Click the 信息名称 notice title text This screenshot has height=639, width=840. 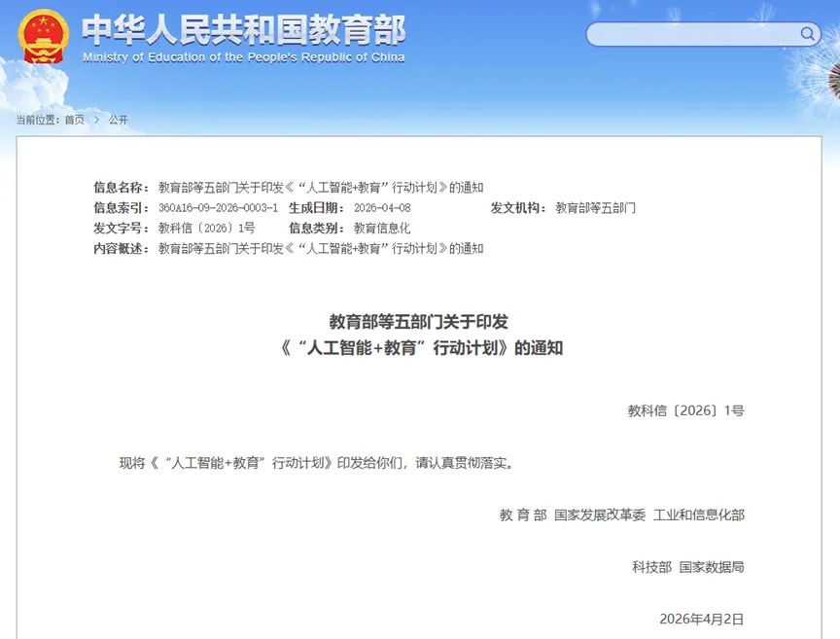321,188
